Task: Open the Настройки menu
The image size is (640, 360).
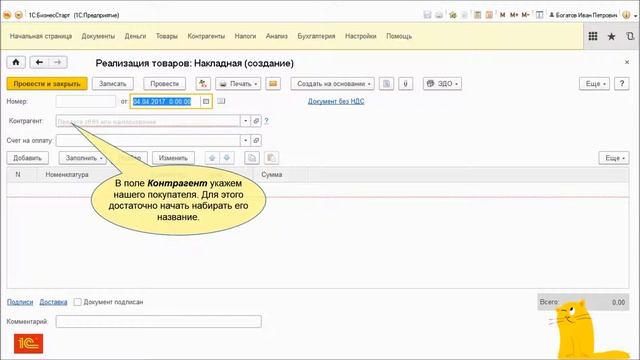Action: click(x=360, y=36)
